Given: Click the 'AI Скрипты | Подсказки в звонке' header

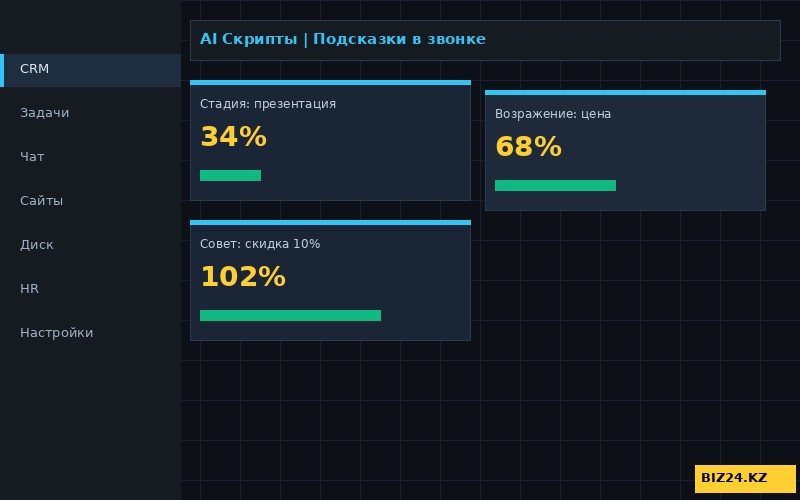Looking at the screenshot, I should [342, 39].
